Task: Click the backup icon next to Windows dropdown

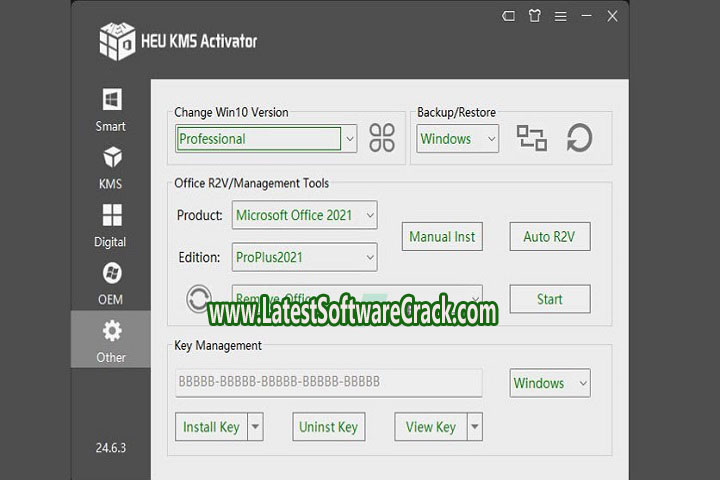Action: (x=531, y=138)
